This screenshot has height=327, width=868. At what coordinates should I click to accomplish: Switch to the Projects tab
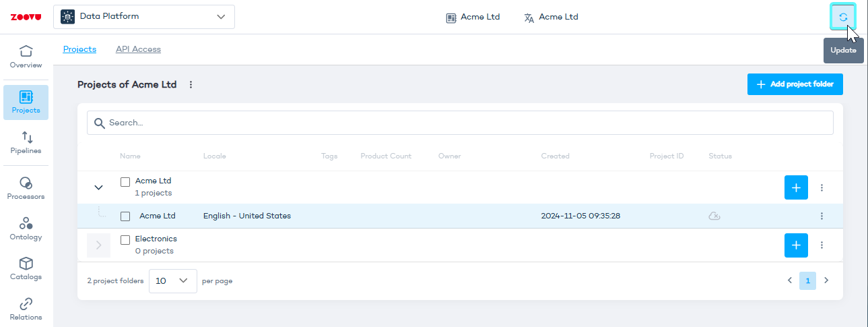79,49
